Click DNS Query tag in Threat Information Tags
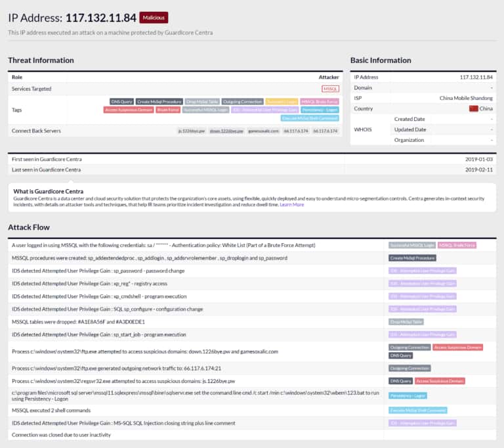The height and width of the screenshot is (448, 504). [x=121, y=102]
